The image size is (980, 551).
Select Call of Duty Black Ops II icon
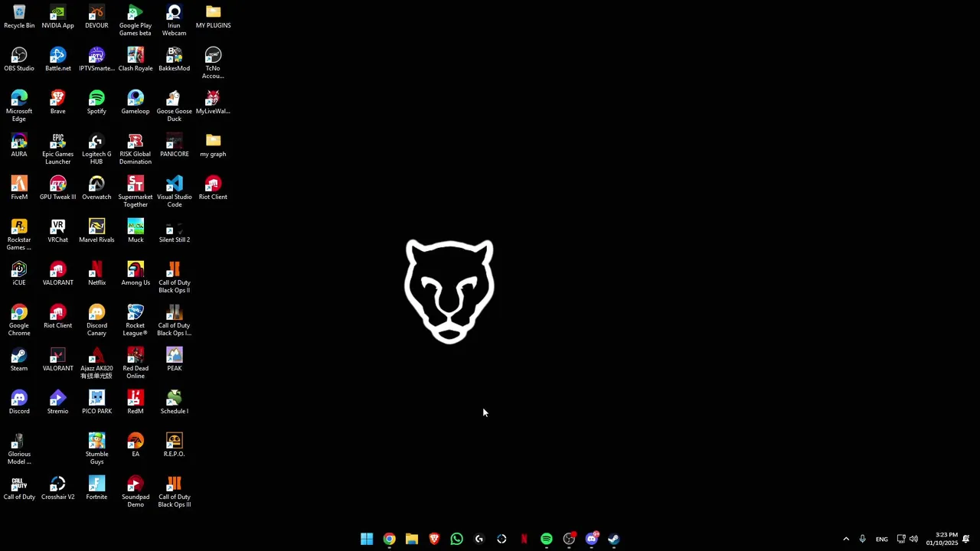tap(174, 278)
